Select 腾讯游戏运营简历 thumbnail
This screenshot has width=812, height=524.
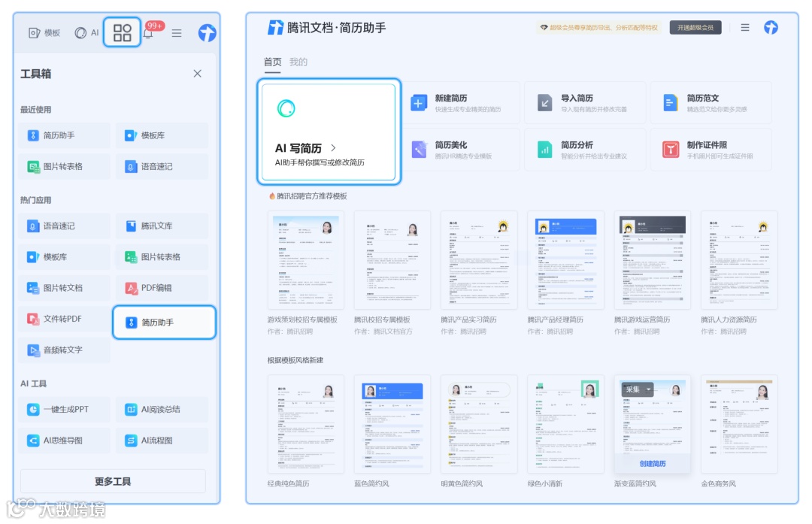(653, 260)
